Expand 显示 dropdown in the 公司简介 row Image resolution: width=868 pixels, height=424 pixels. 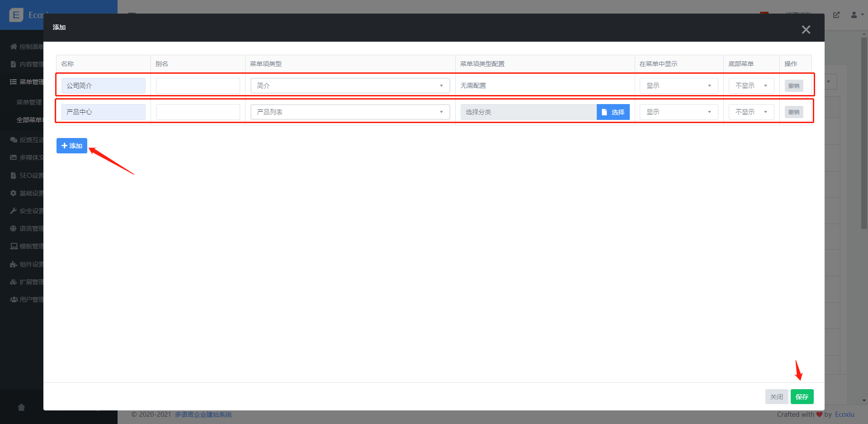coord(679,86)
